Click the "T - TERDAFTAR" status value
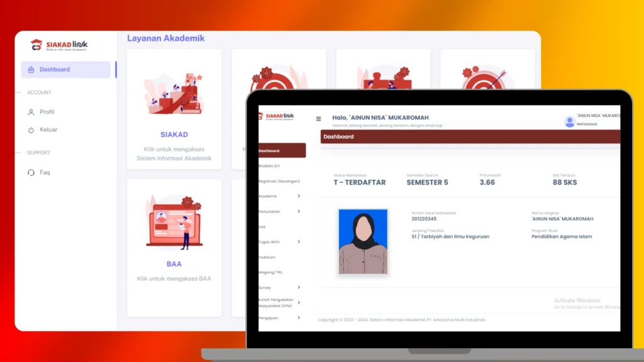This screenshot has height=362, width=644. [x=360, y=183]
